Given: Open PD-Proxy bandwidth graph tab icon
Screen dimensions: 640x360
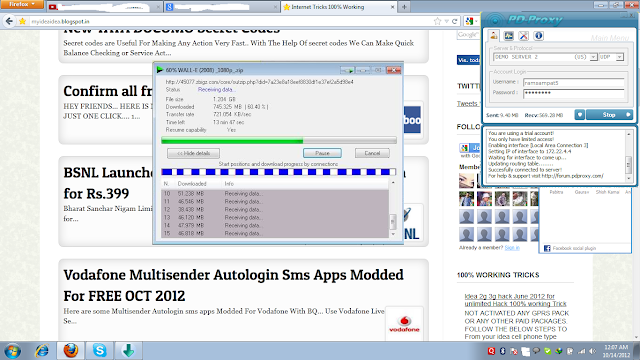Looking at the screenshot, I should (x=509, y=36).
